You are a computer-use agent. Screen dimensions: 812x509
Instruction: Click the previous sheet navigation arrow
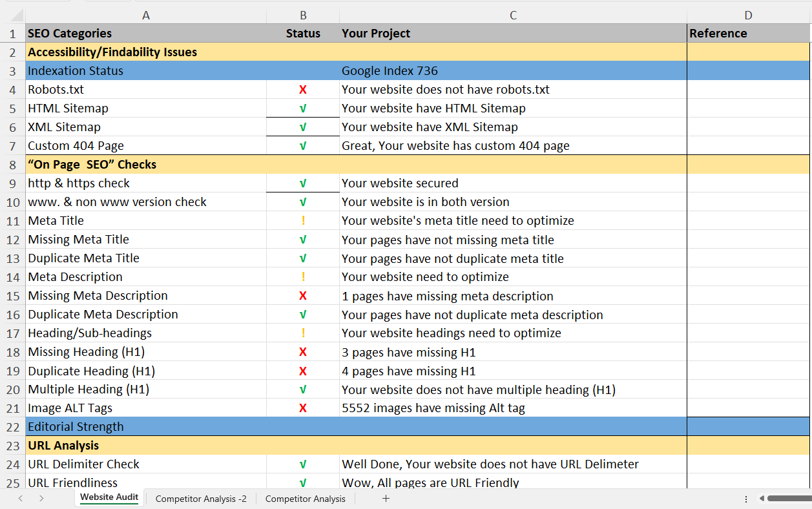pyautogui.click(x=20, y=498)
